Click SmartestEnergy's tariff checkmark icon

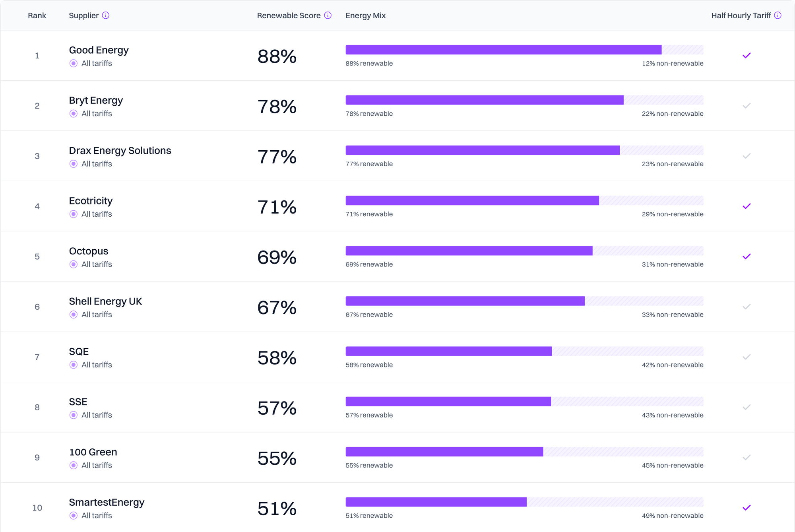[747, 508]
